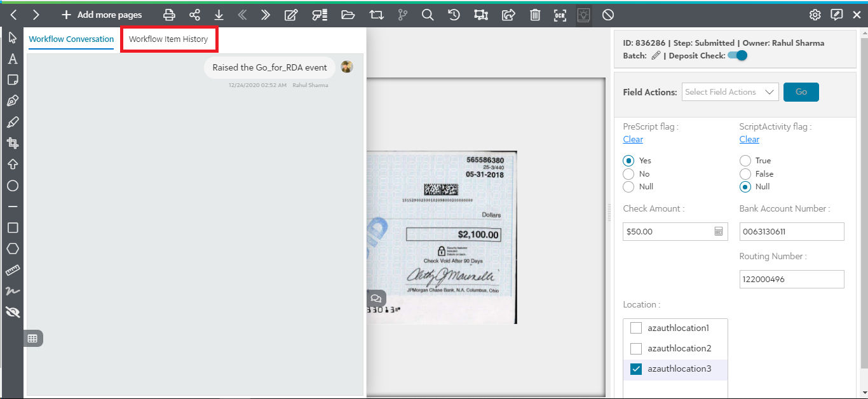Image resolution: width=868 pixels, height=399 pixels.
Task: Click the note edit icon beside the gear
Action: coord(837,15)
